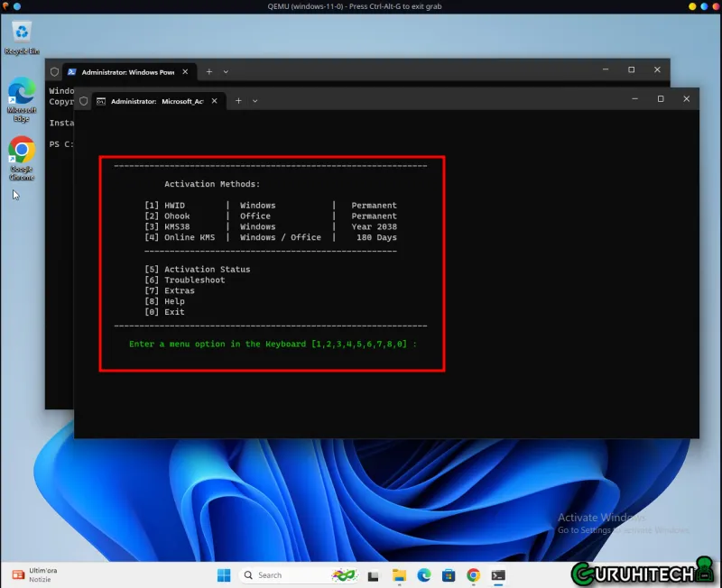Add a new tab in front terminal window
The image size is (722, 588).
tap(238, 101)
